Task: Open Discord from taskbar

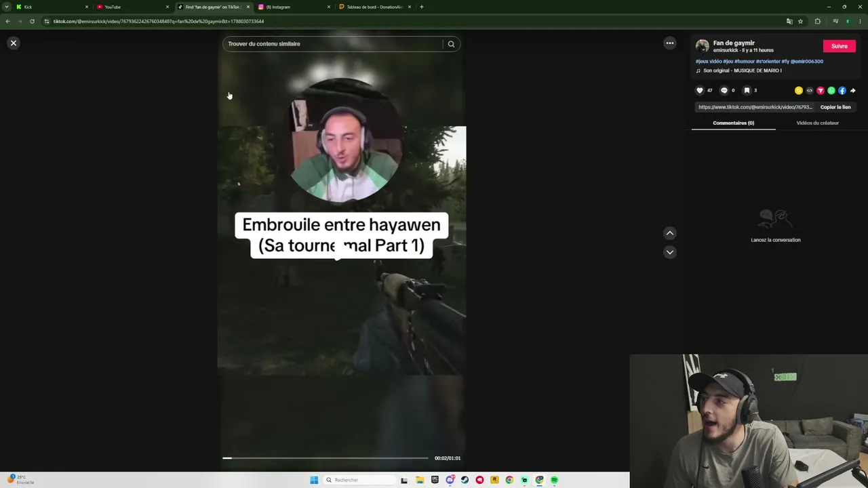Action: click(x=450, y=480)
